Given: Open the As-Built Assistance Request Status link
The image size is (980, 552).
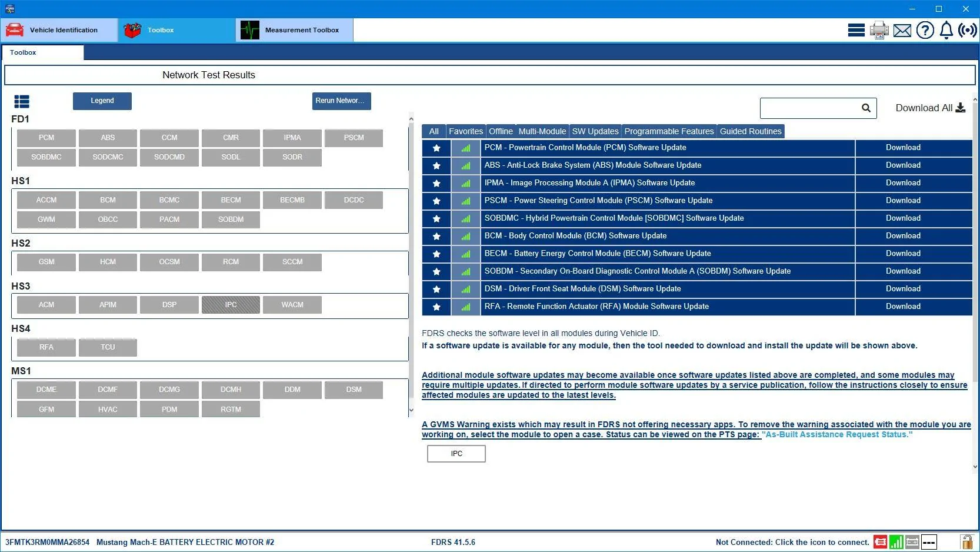Looking at the screenshot, I should click(837, 435).
